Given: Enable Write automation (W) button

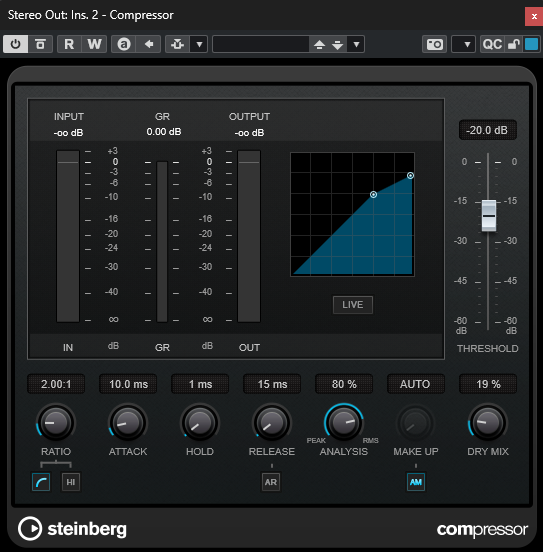Looking at the screenshot, I should coord(94,44).
